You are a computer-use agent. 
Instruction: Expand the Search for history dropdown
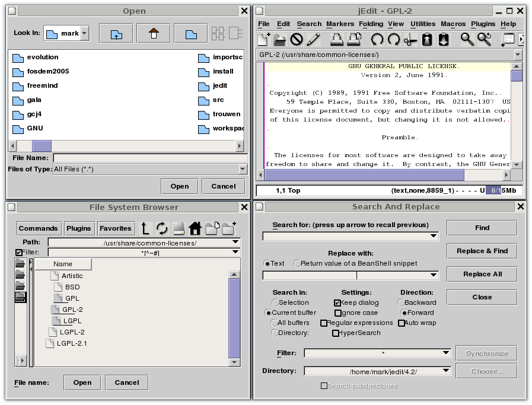[x=434, y=236]
